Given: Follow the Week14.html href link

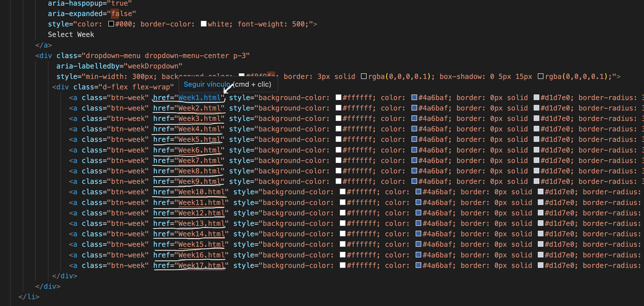Looking at the screenshot, I should click(201, 234).
